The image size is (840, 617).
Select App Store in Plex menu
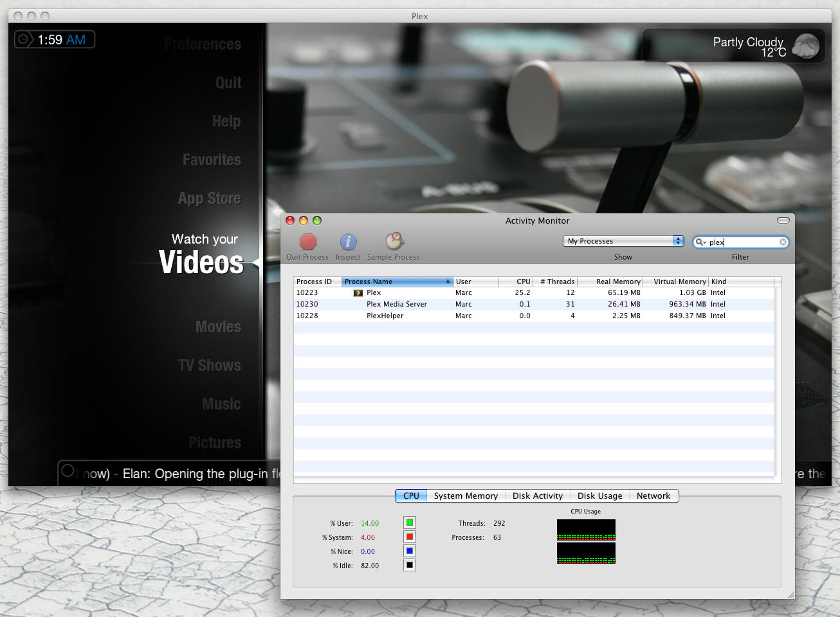click(210, 199)
